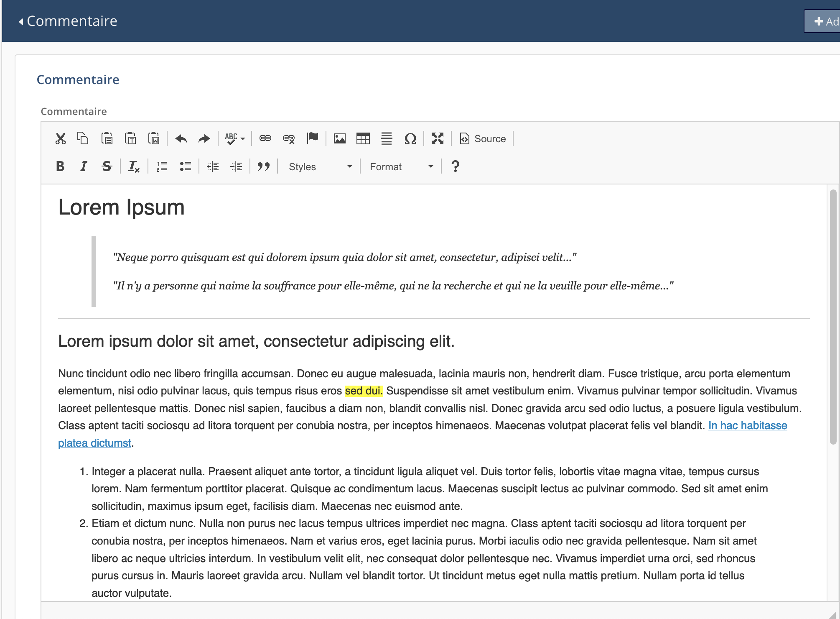840x619 pixels.
Task: Open special characters with the Omega icon
Action: pyautogui.click(x=410, y=138)
